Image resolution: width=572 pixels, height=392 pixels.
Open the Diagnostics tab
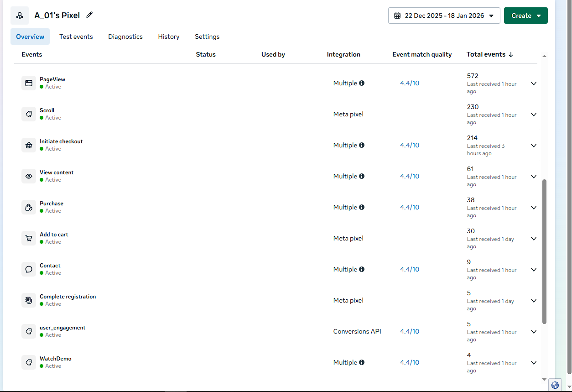click(x=125, y=37)
